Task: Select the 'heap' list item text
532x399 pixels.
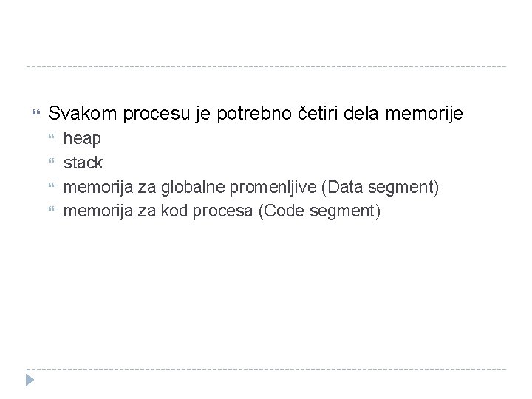Action: tap(83, 138)
